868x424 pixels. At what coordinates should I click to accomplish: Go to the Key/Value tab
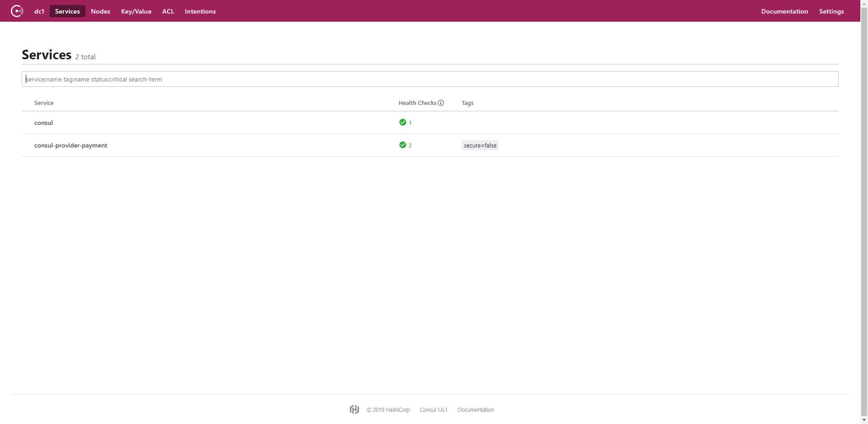136,11
